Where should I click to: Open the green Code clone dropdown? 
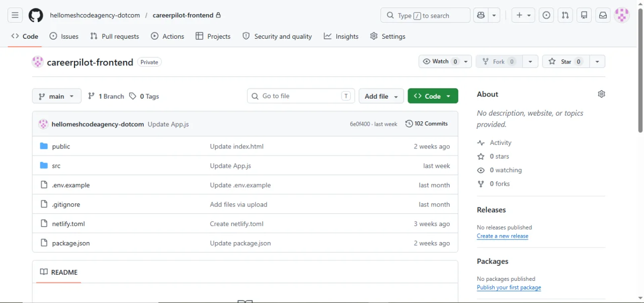click(x=433, y=96)
